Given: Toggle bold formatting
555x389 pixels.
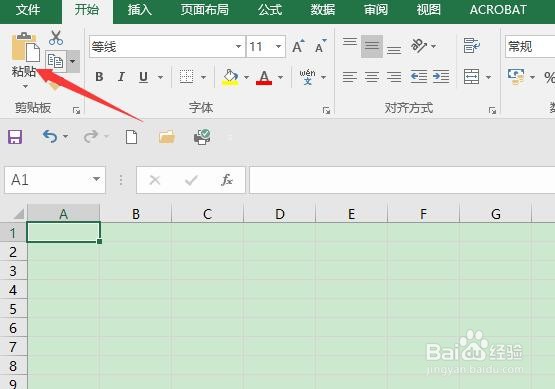Looking at the screenshot, I should click(99, 77).
